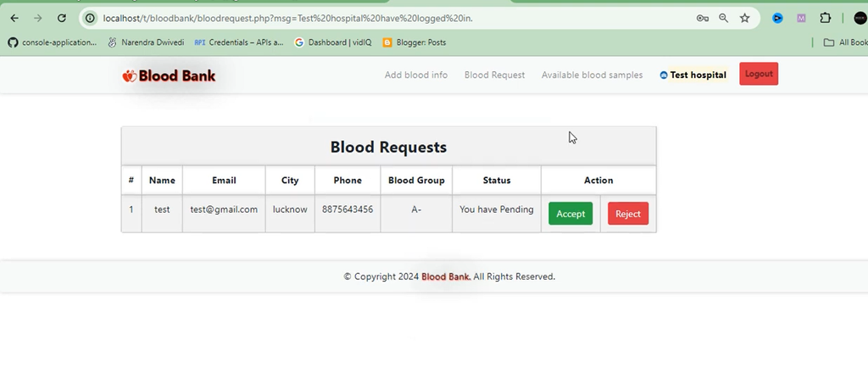Open the zoom magnifier icon in the address bar
The height and width of the screenshot is (374, 868).
[x=724, y=19]
